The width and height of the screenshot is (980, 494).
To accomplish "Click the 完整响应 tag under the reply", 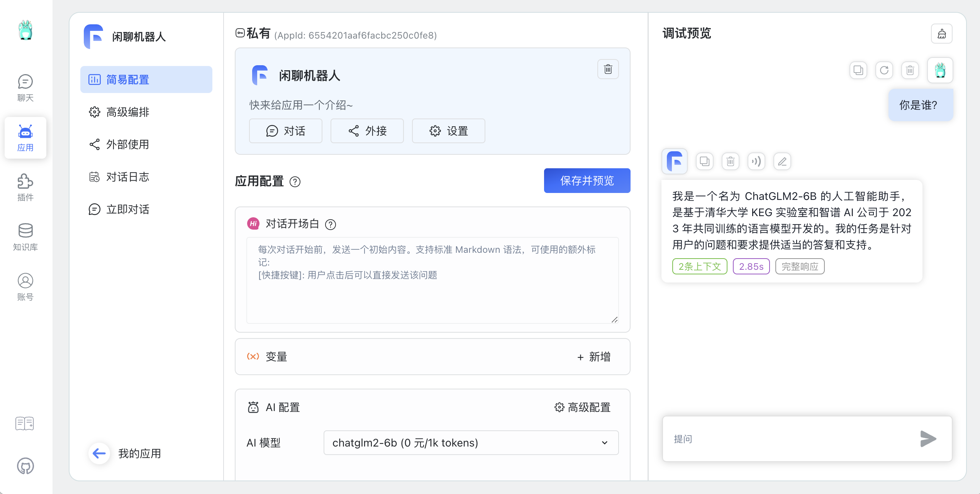I will [800, 266].
